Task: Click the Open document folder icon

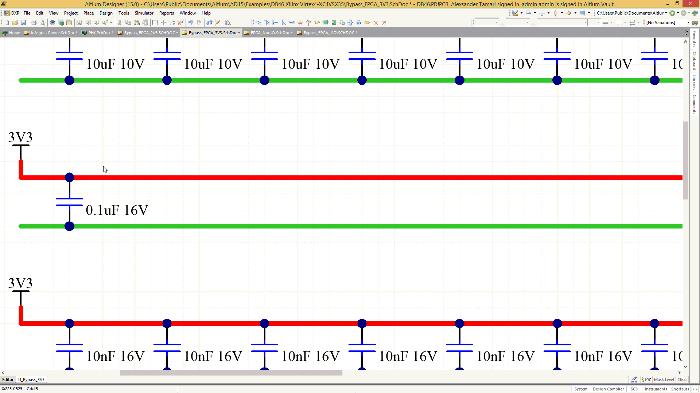Action: (x=15, y=22)
